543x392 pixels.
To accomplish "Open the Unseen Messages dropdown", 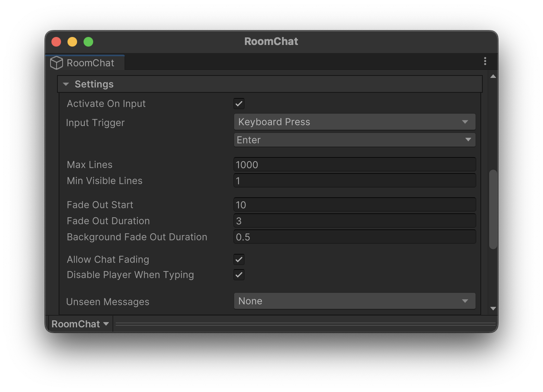I will pyautogui.click(x=354, y=301).
